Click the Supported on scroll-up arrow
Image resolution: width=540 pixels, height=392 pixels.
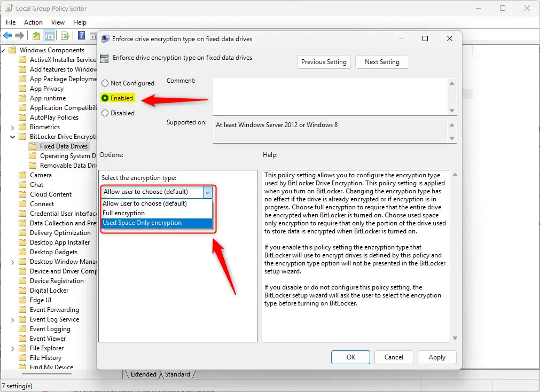pos(452,125)
